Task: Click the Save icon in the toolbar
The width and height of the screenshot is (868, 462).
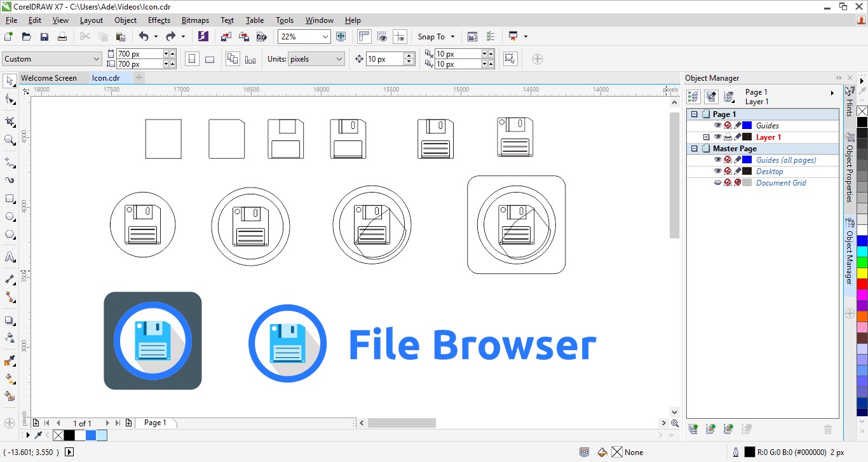Action: pos(44,37)
